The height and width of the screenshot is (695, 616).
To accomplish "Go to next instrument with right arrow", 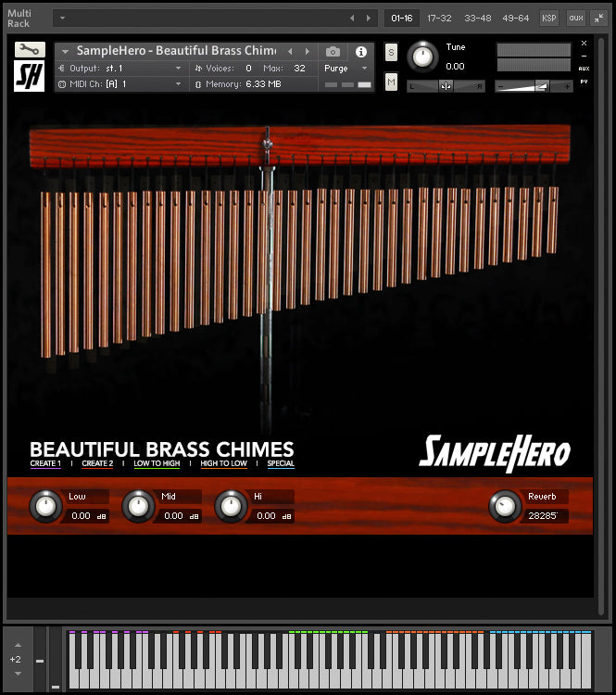I will click(x=308, y=51).
